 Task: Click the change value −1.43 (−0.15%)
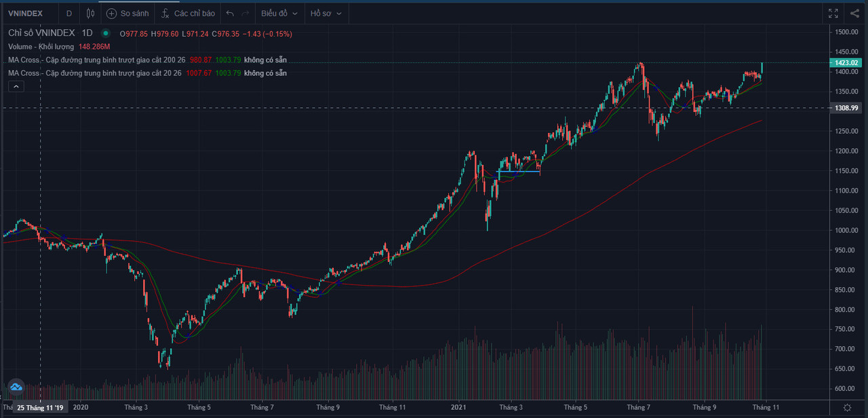click(x=268, y=34)
